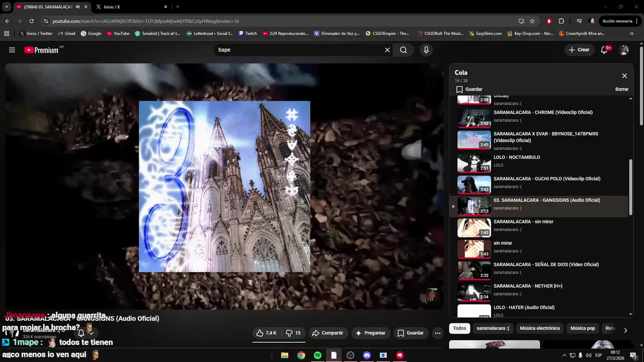Go to the YouTube Premium home logo

point(41,50)
